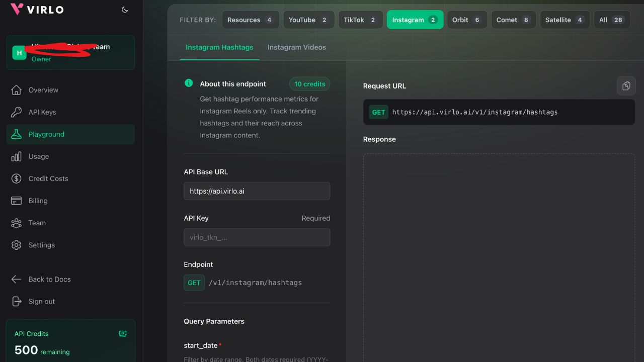Show All 28 endpoints
This screenshot has width=644, height=362.
612,20
